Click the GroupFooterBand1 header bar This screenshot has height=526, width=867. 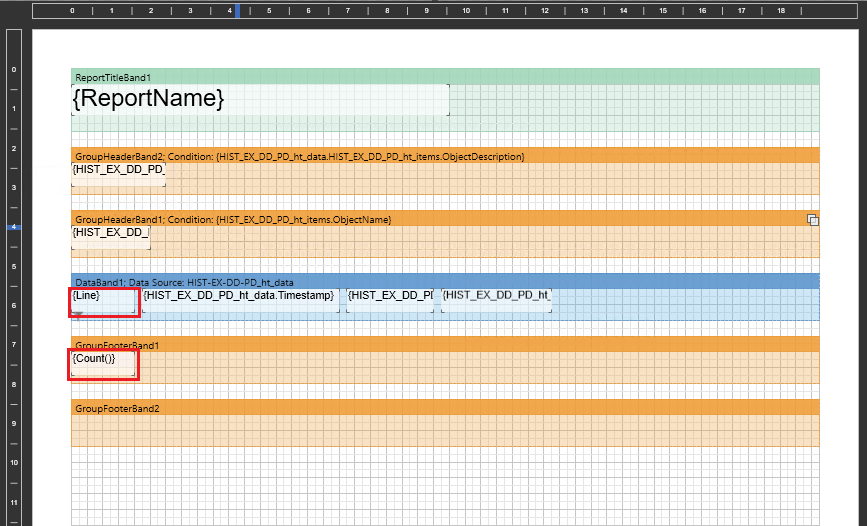(445, 345)
